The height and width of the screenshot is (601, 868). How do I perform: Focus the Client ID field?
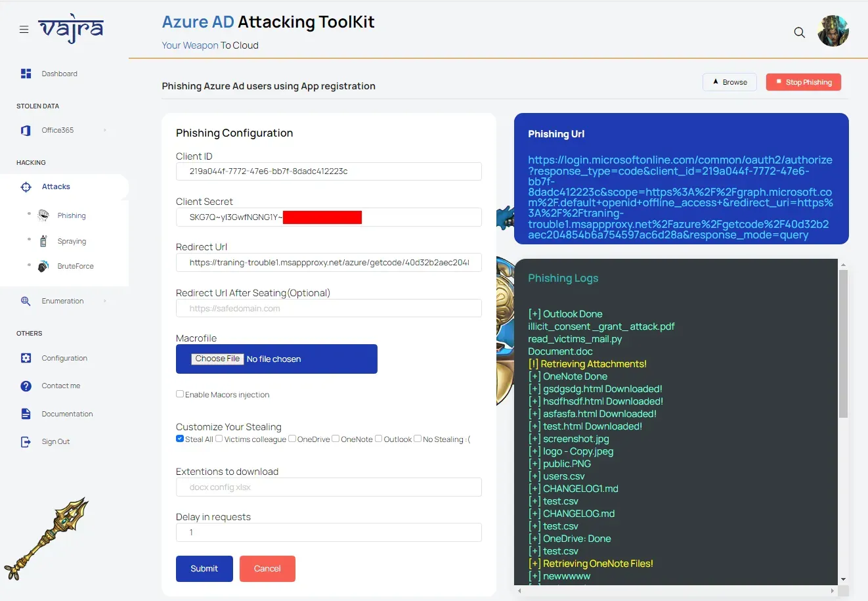coord(329,171)
